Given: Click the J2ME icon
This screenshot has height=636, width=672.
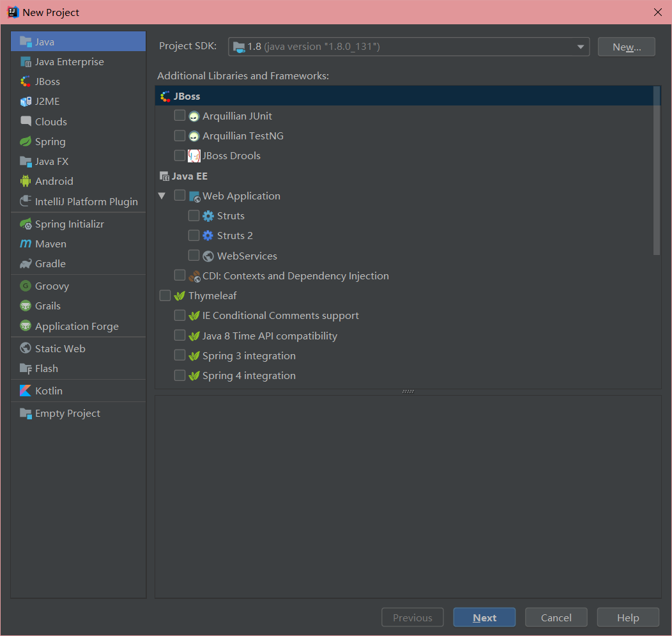Looking at the screenshot, I should tap(26, 102).
